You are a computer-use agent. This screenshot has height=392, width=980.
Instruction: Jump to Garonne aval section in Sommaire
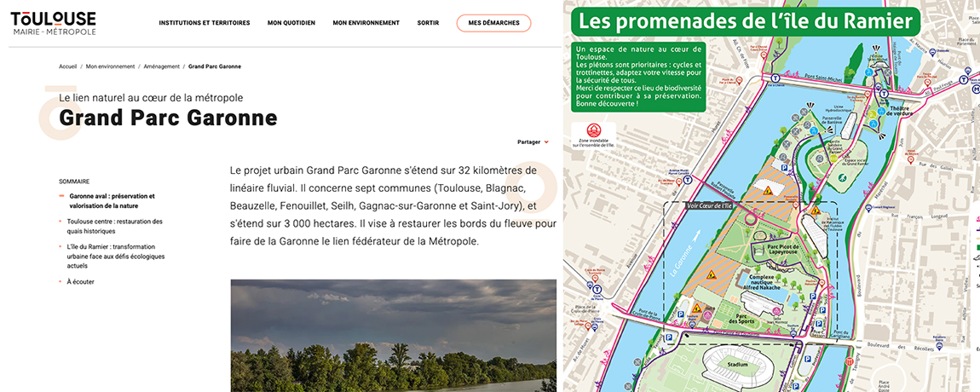coord(112,201)
